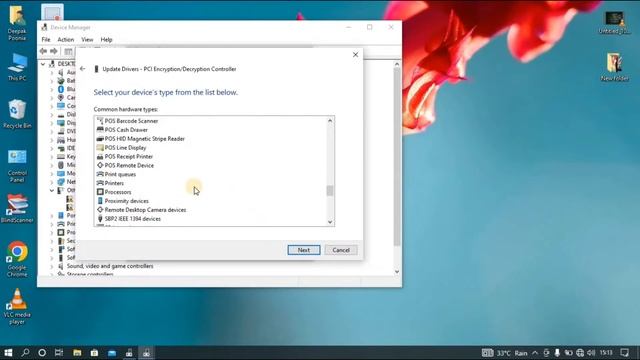Open Control Panel desktop shortcut
This screenshot has height=360, width=640.
pos(17,166)
